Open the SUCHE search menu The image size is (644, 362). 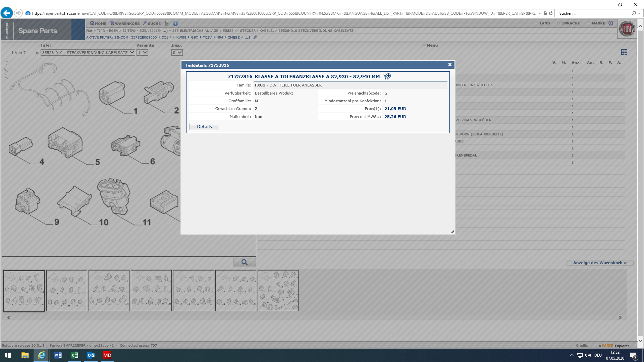[x=152, y=23]
